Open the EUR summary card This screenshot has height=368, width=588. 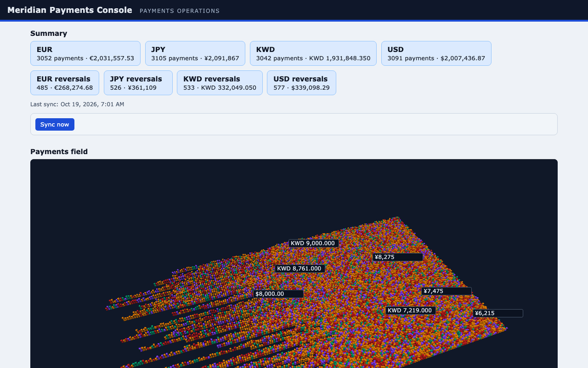pos(85,53)
